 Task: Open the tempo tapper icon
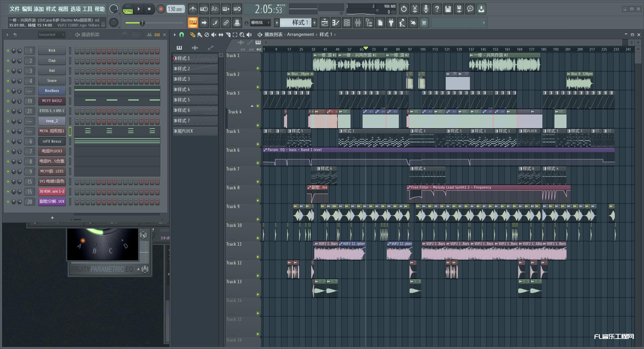point(402,22)
